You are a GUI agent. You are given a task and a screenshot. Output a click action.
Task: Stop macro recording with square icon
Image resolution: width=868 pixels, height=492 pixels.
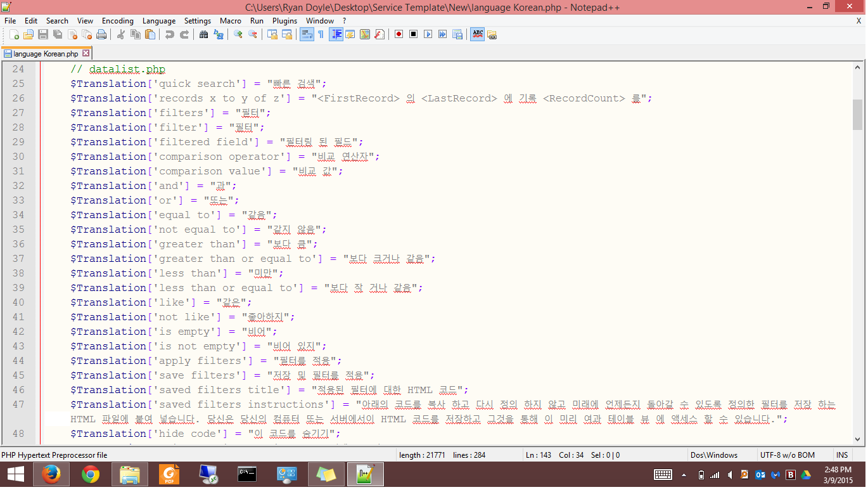pos(413,34)
